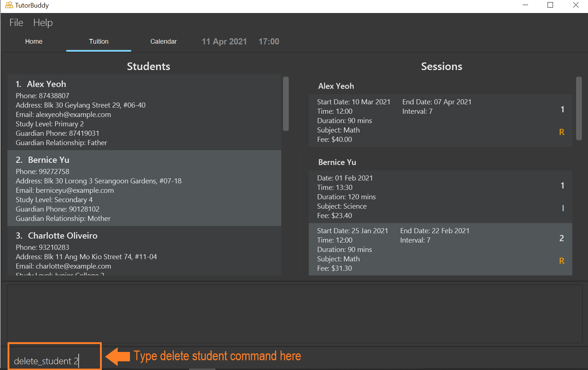The width and height of the screenshot is (588, 370).
Task: Click the I individual icon in Science session
Action: click(563, 208)
